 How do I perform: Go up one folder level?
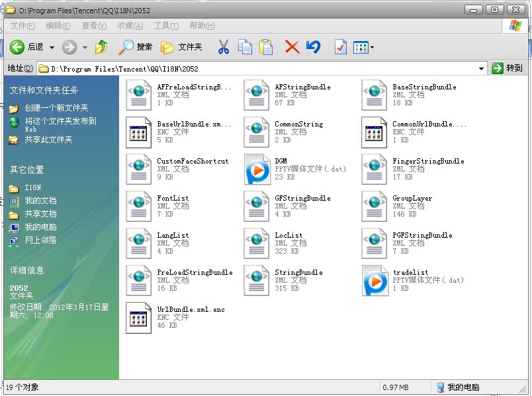coord(101,47)
